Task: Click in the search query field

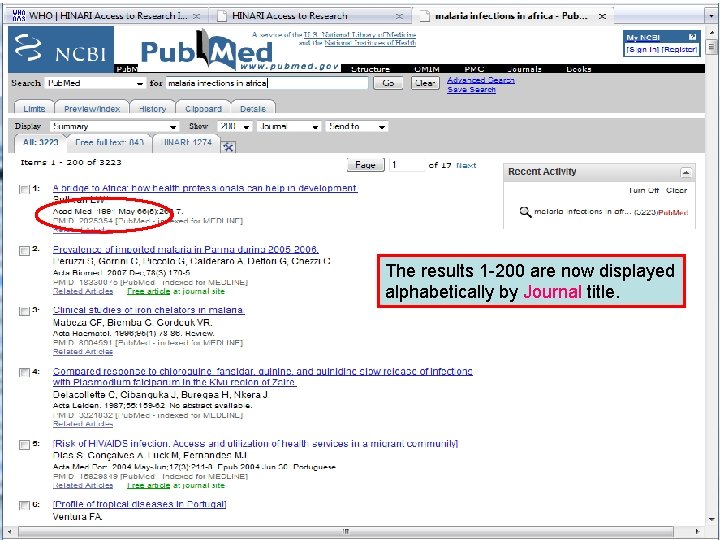Action: 267,83
